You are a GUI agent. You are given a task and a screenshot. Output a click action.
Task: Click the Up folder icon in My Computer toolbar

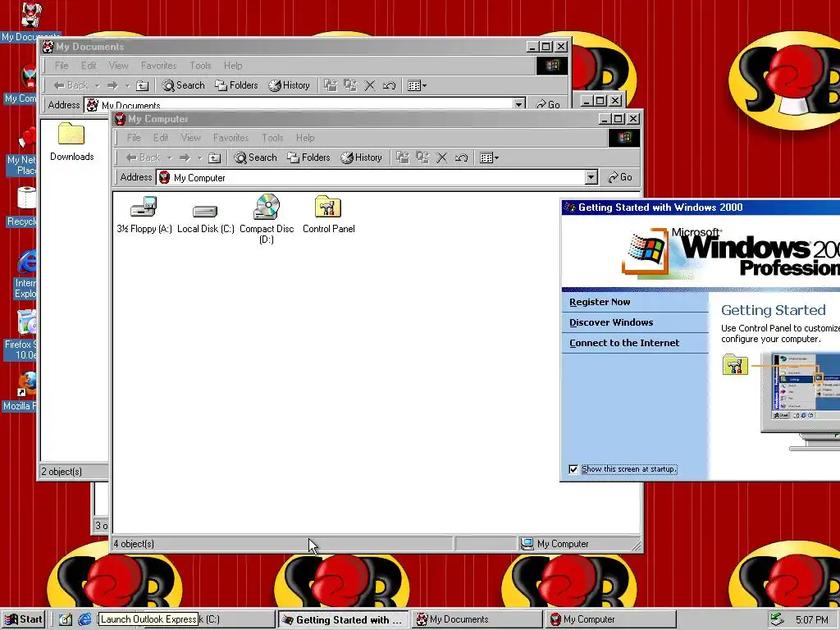(214, 157)
